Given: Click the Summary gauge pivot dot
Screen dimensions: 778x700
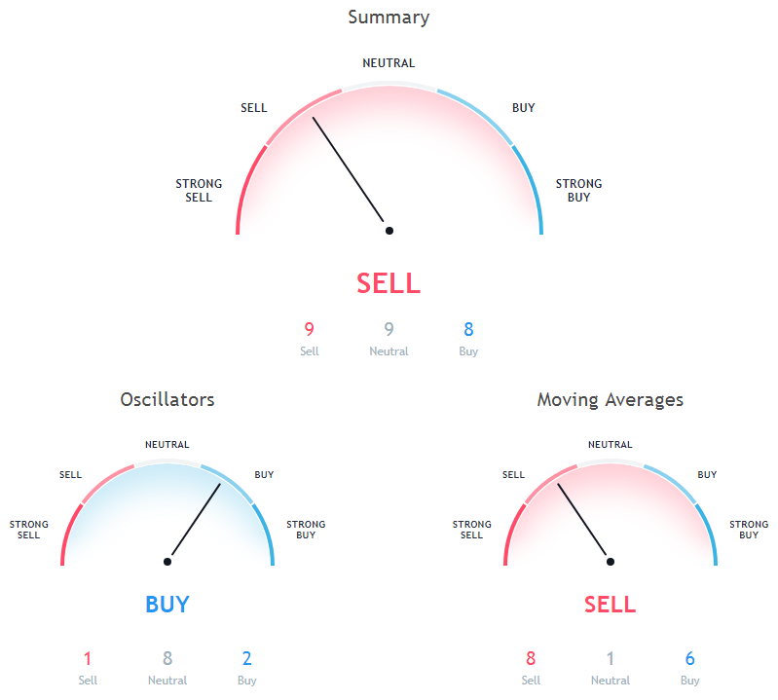Looking at the screenshot, I should (389, 231).
